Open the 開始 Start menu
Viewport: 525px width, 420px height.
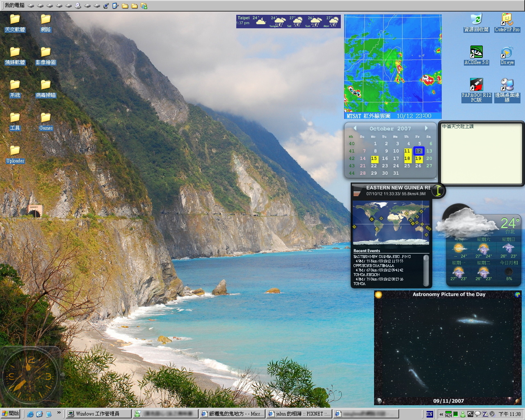point(10,414)
